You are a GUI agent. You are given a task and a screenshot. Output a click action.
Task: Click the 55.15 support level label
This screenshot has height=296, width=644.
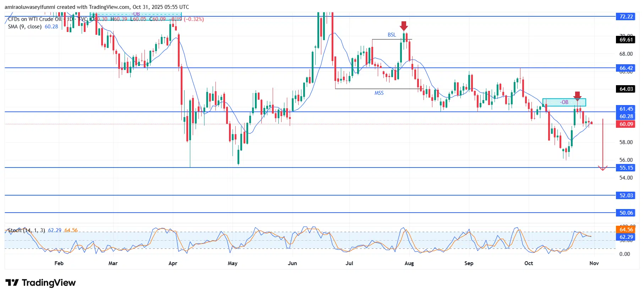626,168
